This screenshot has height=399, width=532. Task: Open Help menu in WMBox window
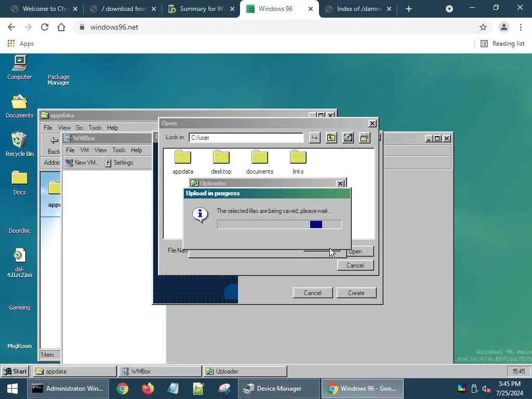point(137,150)
